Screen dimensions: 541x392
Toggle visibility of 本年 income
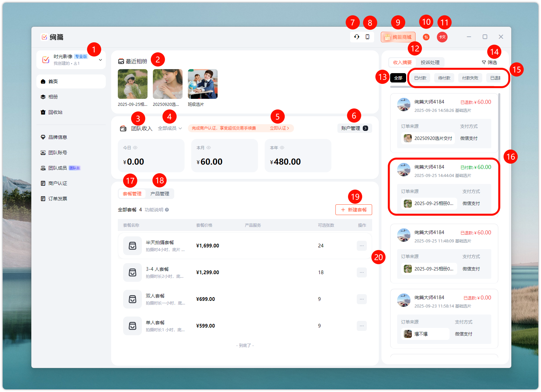coord(282,148)
